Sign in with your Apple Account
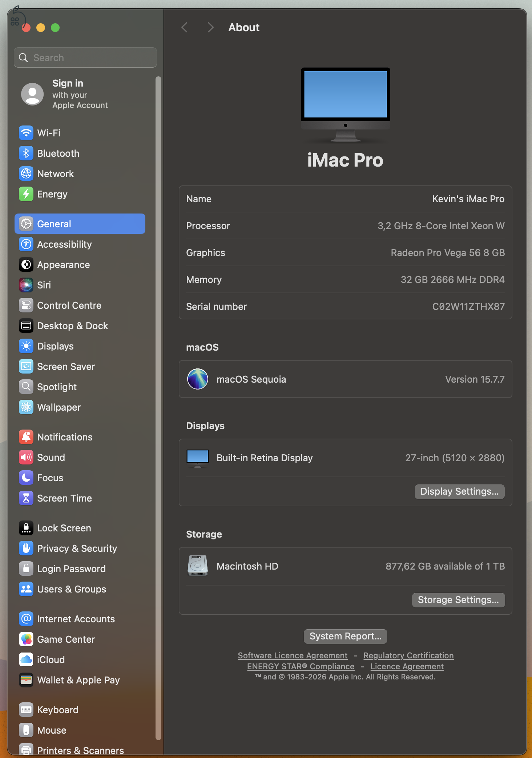Screen dimensions: 532x758 [x=80, y=94]
